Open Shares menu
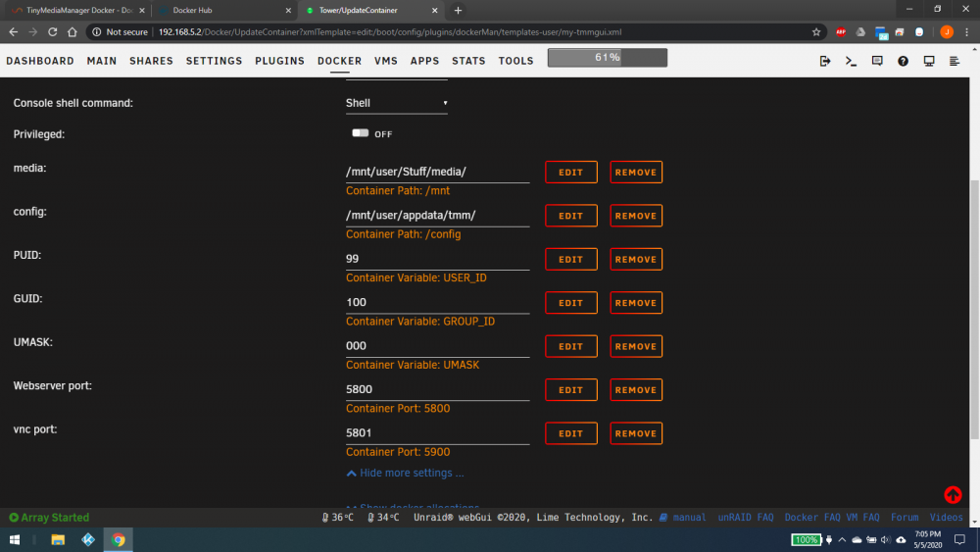The height and width of the screenshot is (552, 980). 151,61
